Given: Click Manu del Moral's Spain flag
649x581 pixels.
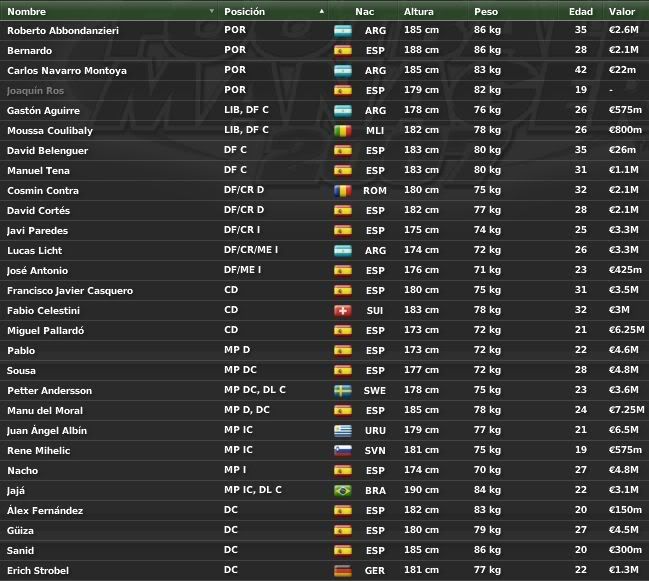Looking at the screenshot, I should pos(343,411).
